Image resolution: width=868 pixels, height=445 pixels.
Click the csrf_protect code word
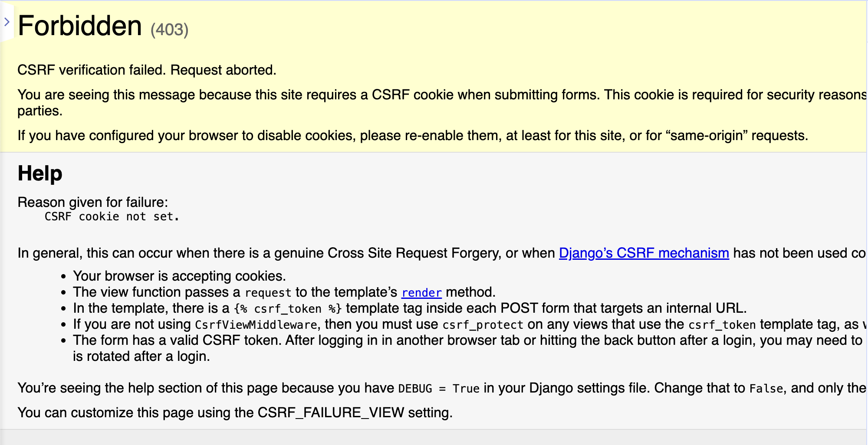483,325
